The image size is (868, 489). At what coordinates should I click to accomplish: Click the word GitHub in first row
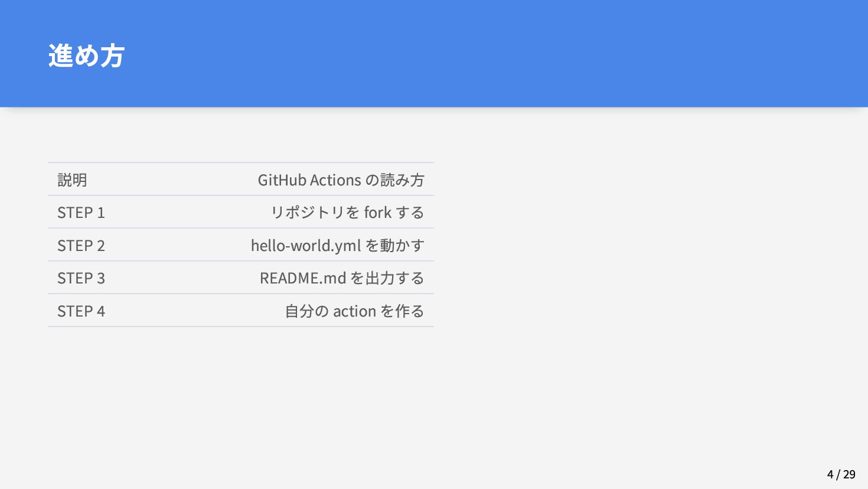click(x=282, y=180)
